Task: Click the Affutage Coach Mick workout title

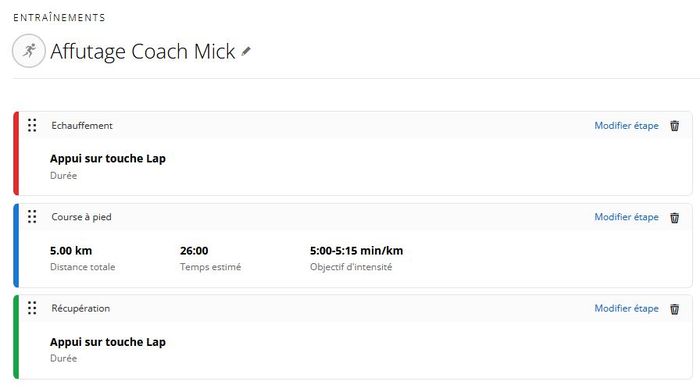Action: pyautogui.click(x=142, y=51)
